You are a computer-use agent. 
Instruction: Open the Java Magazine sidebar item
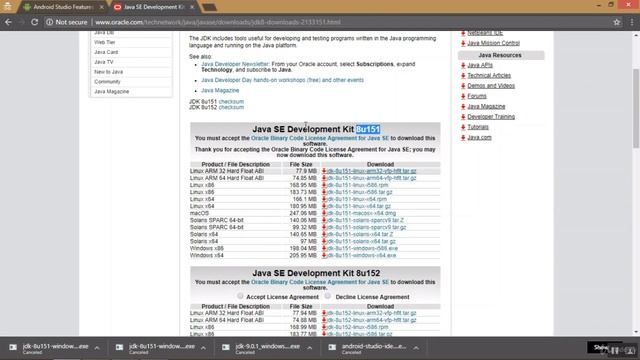(x=112, y=91)
